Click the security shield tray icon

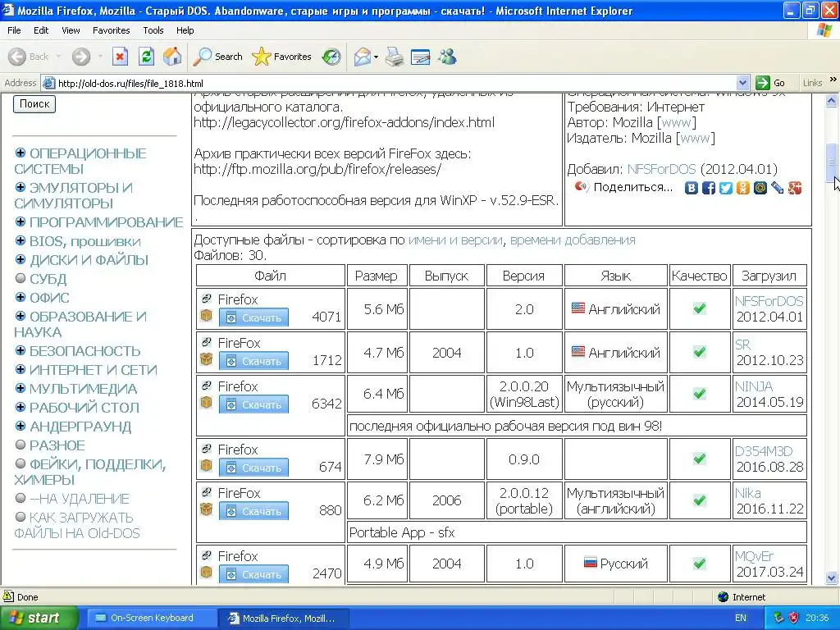click(794, 618)
